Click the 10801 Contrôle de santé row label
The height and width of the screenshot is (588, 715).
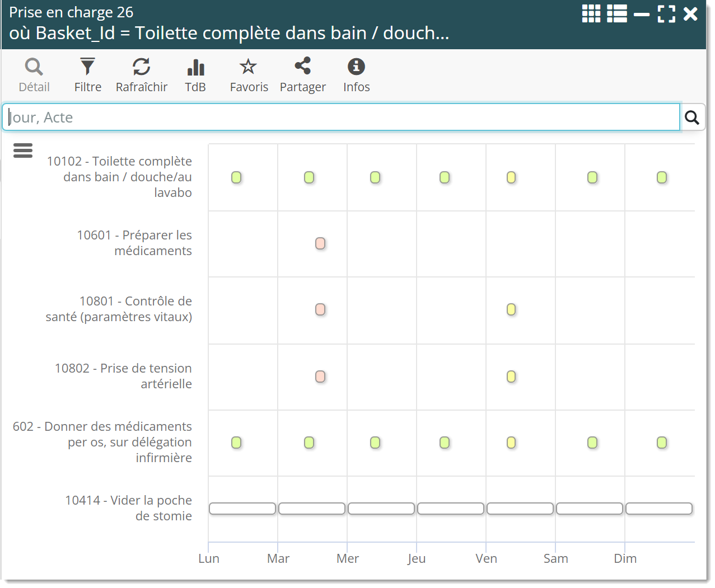click(x=119, y=309)
